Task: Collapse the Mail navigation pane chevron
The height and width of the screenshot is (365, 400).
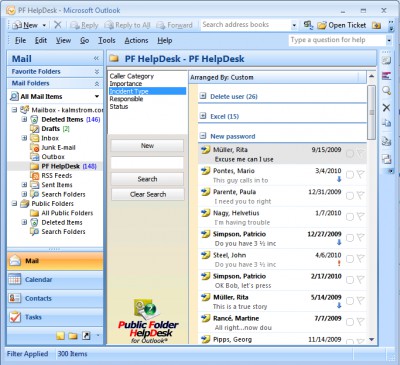Action: 96,59
